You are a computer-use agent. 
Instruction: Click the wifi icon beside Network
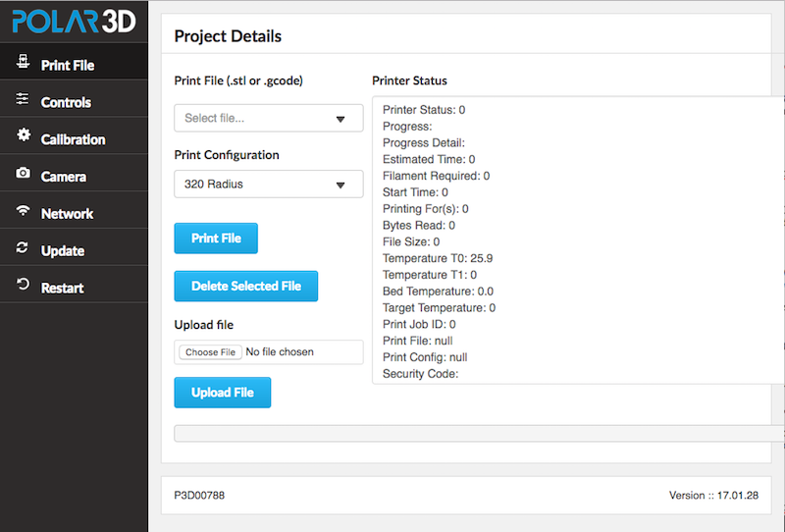(23, 213)
